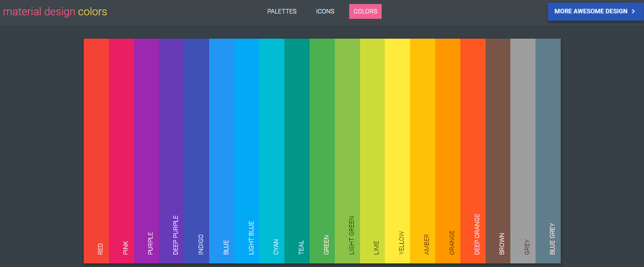
Task: Pick the Brown color column
Action: [x=498, y=151]
